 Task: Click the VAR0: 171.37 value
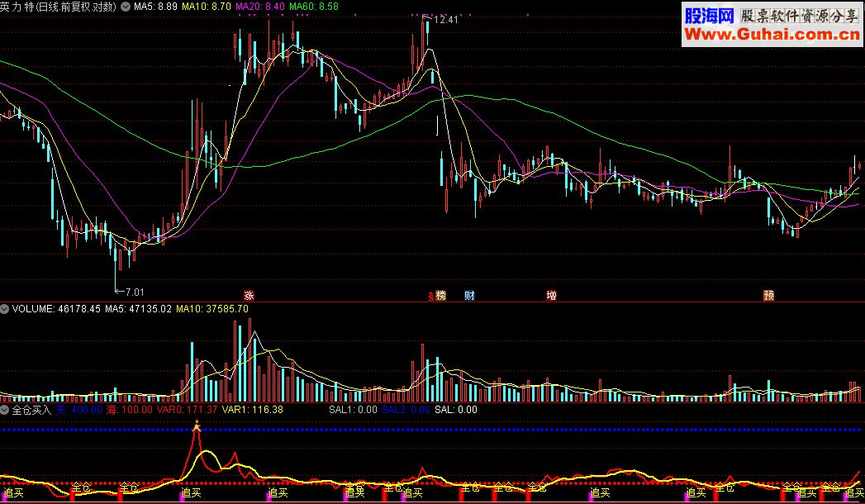coord(187,410)
